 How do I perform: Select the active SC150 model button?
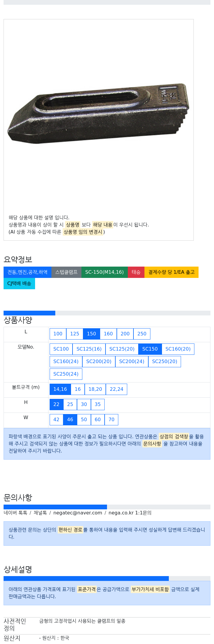click(150, 349)
